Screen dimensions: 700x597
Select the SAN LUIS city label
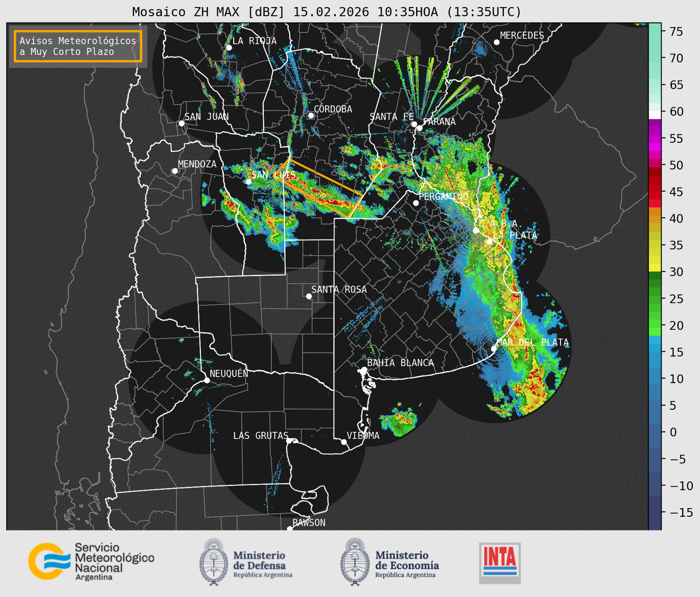tap(274, 175)
